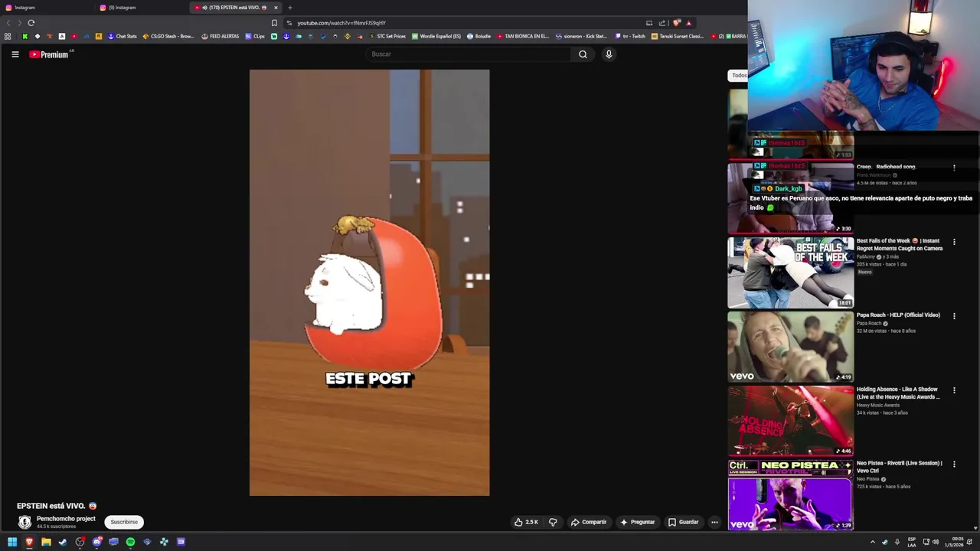Dislike the video with thumbs-down

coord(553,522)
